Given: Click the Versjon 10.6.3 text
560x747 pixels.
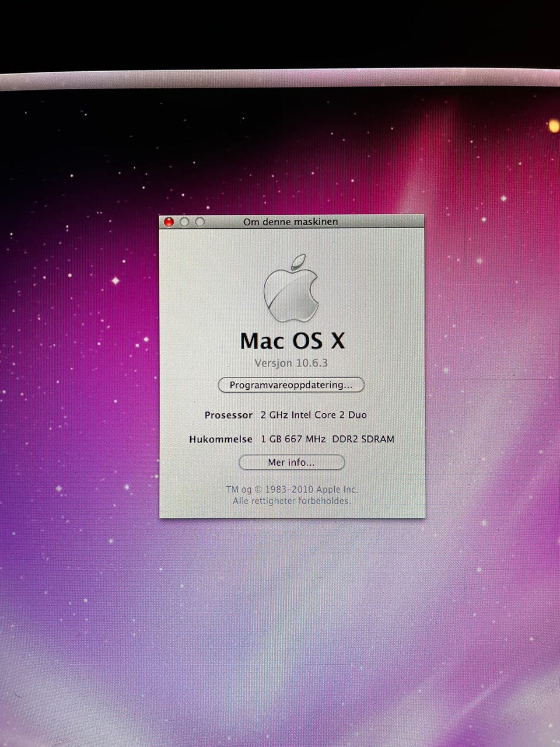Looking at the screenshot, I should click(291, 363).
